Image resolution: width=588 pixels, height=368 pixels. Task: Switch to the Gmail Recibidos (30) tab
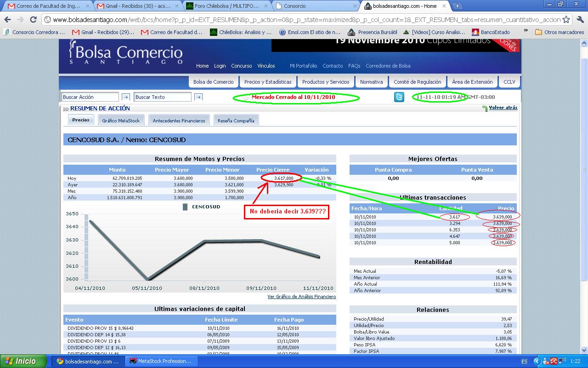[136, 6]
